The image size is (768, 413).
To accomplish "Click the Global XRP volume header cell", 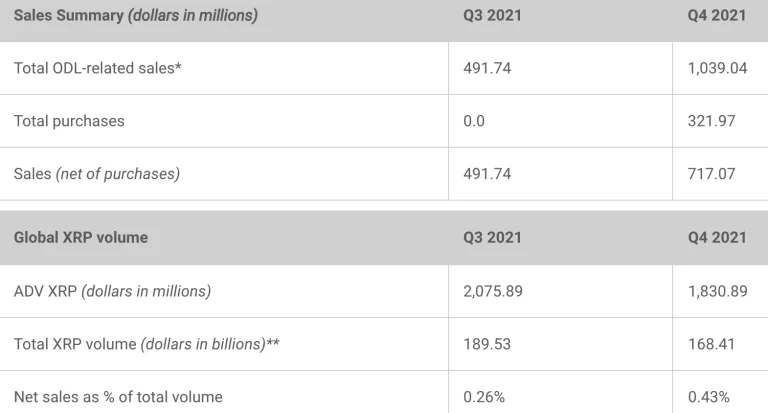I will click(81, 238).
